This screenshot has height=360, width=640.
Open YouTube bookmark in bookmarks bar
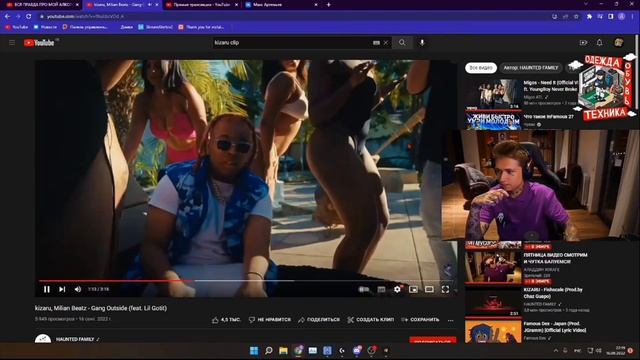click(x=17, y=27)
